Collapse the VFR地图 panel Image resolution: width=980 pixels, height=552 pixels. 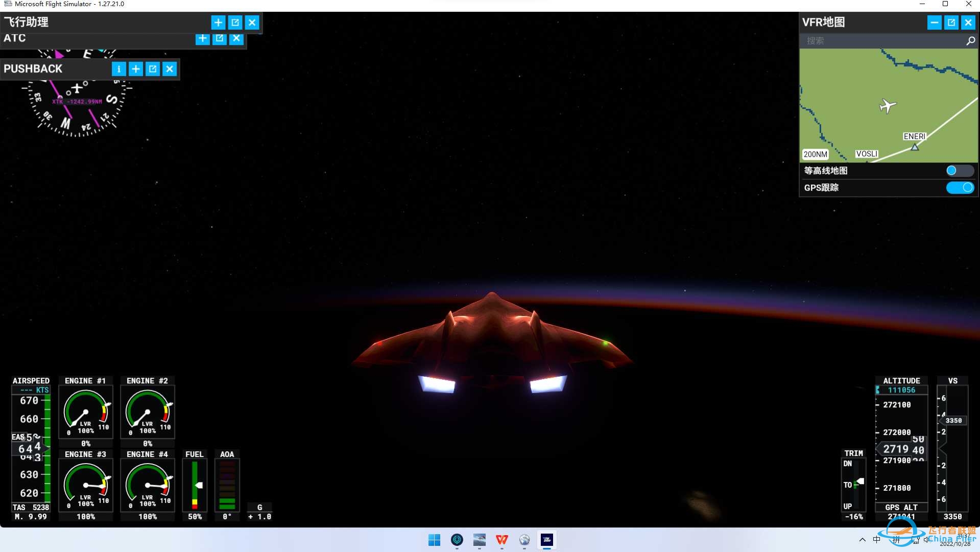pyautogui.click(x=934, y=22)
